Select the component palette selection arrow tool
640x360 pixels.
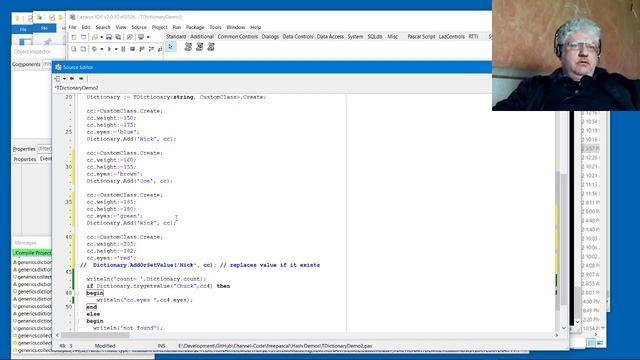click(171, 47)
